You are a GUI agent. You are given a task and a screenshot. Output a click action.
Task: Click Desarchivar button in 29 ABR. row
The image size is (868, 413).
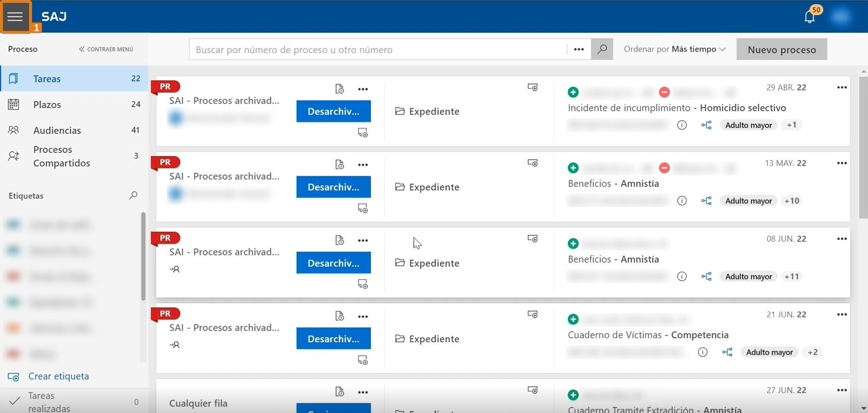point(334,111)
